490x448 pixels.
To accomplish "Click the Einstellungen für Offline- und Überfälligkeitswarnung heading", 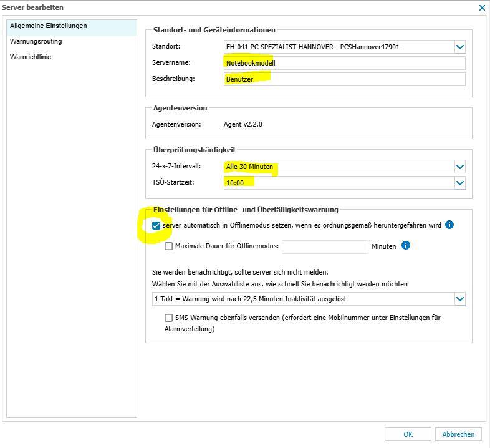I will [x=246, y=210].
